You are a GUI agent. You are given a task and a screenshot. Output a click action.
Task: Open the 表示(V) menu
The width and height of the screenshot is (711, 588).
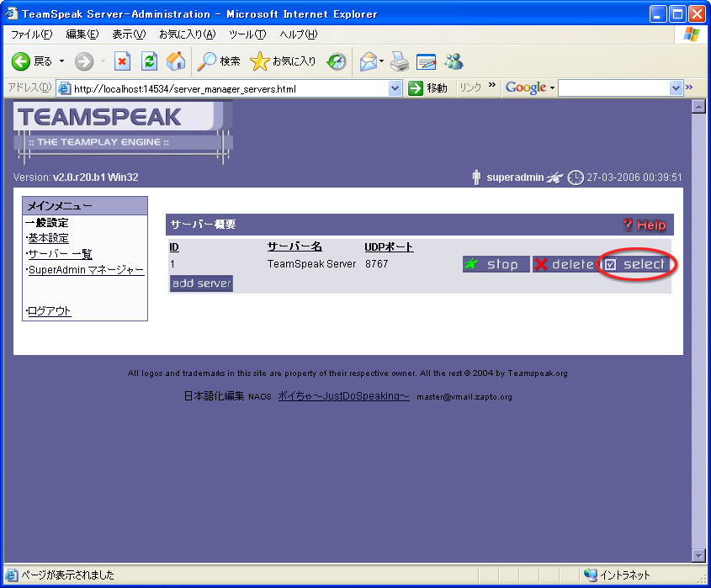129,34
